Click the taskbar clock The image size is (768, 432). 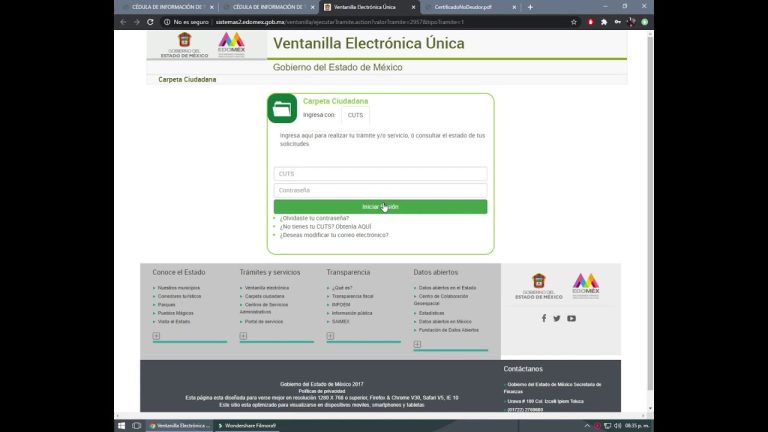(637, 426)
